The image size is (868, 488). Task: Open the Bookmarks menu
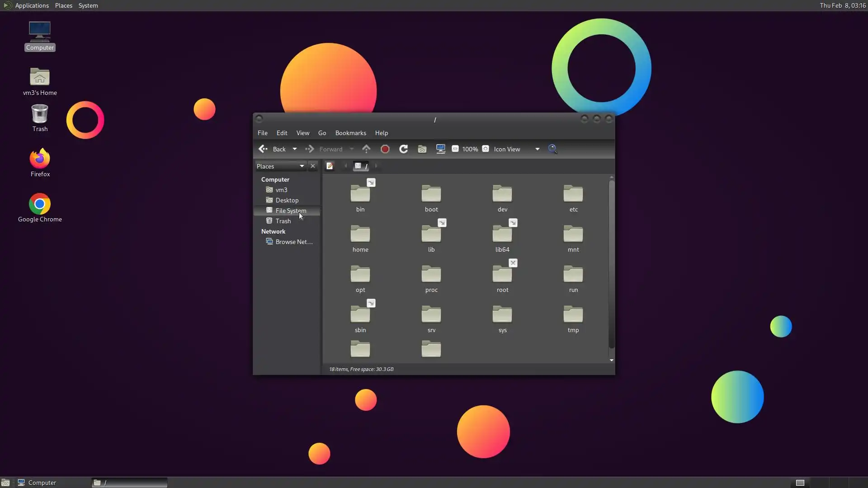click(x=350, y=133)
